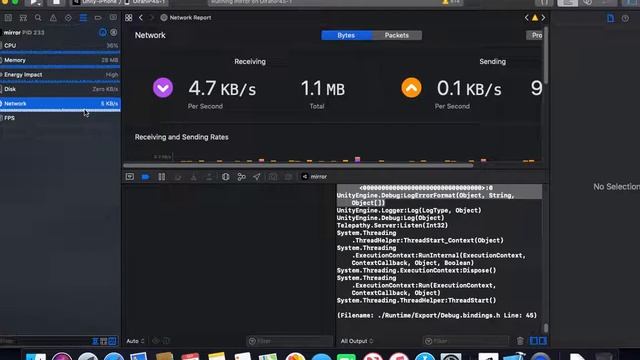640x360 pixels.
Task: Switch to the Bytes view
Action: [346, 36]
